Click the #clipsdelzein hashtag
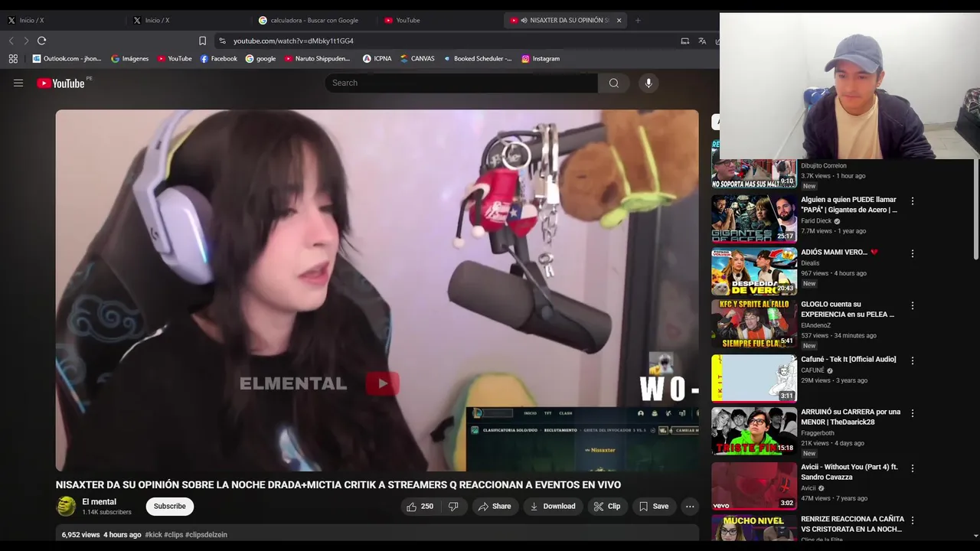This screenshot has height=551, width=980. [206, 535]
